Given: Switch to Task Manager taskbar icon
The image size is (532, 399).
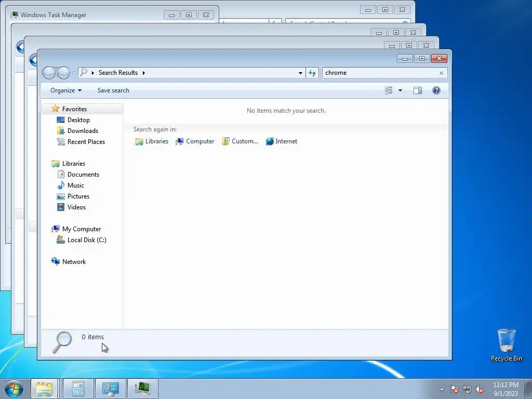Looking at the screenshot, I should click(143, 389).
